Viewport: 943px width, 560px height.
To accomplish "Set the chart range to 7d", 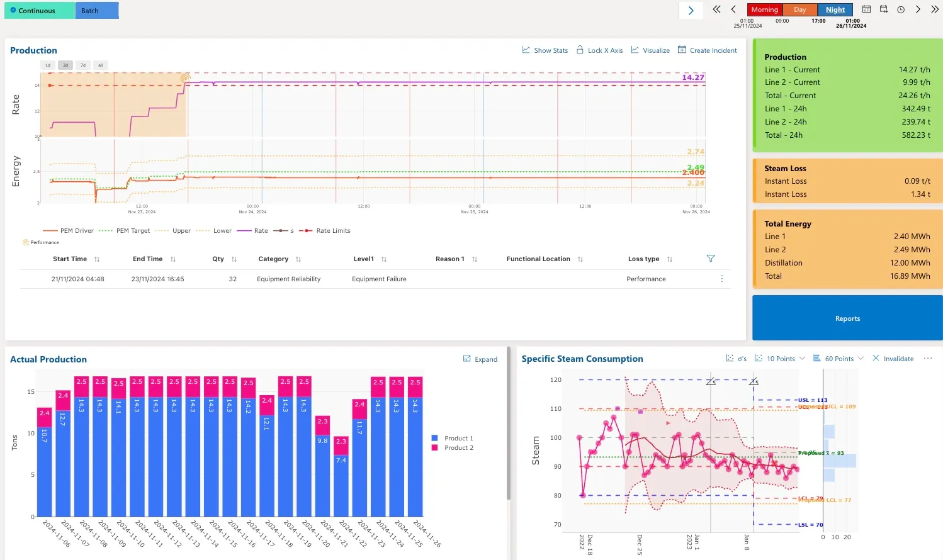I will [83, 65].
